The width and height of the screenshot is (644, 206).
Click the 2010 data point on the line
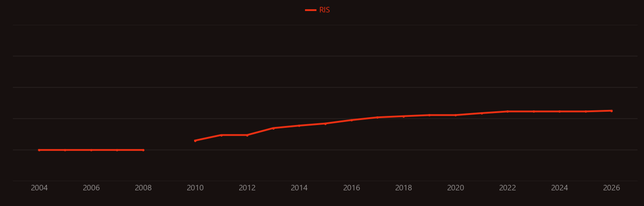coord(195,141)
